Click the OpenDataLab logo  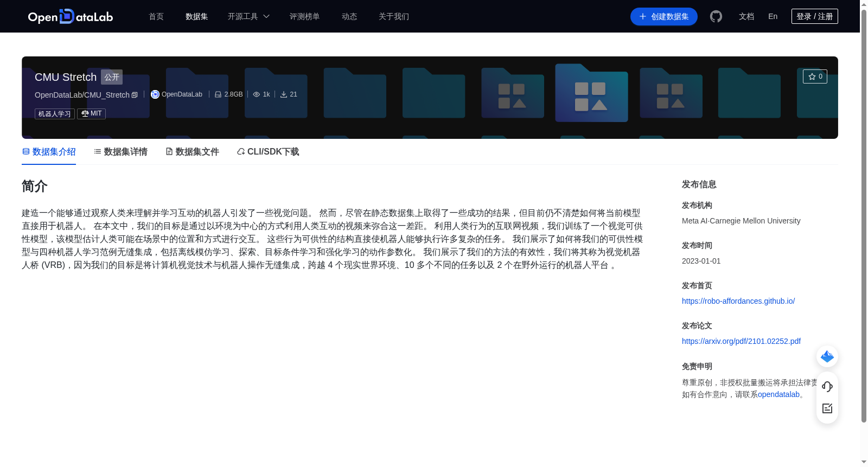[71, 16]
